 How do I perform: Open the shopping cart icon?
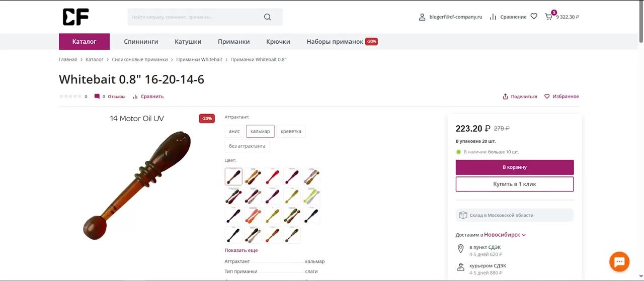click(548, 17)
